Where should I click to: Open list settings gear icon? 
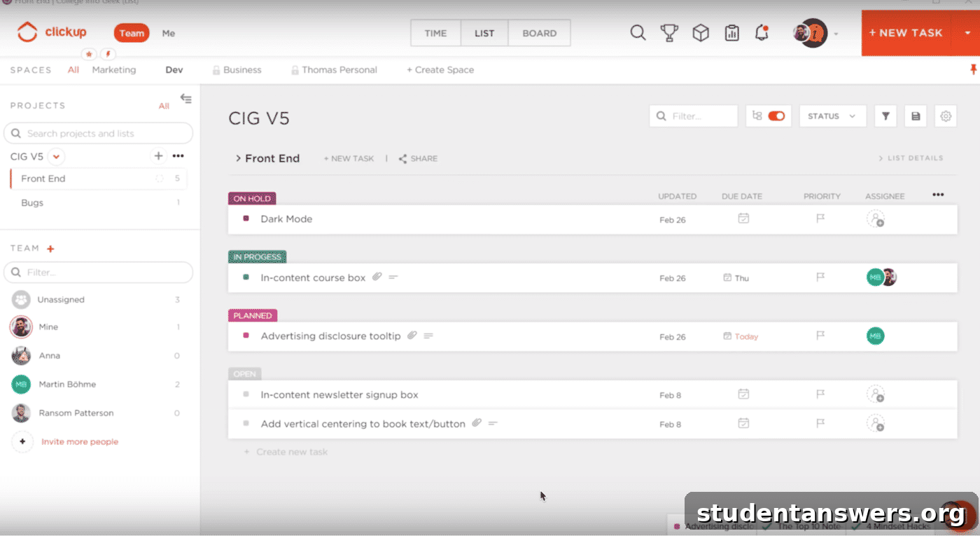pyautogui.click(x=946, y=116)
